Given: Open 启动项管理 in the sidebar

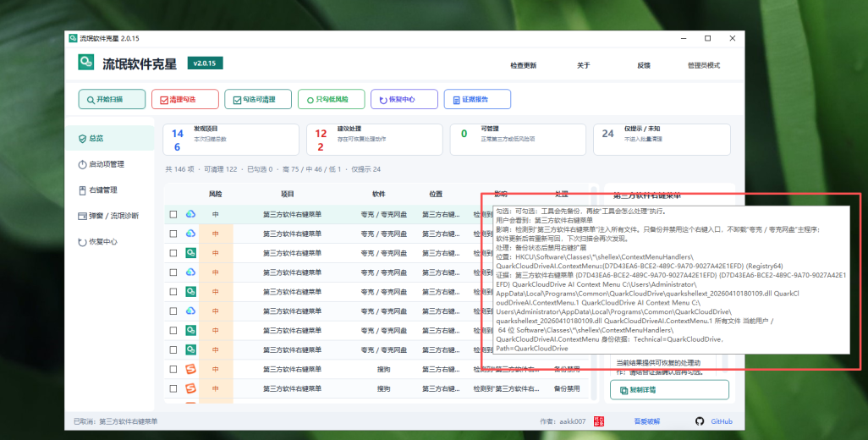Looking at the screenshot, I should tap(110, 164).
